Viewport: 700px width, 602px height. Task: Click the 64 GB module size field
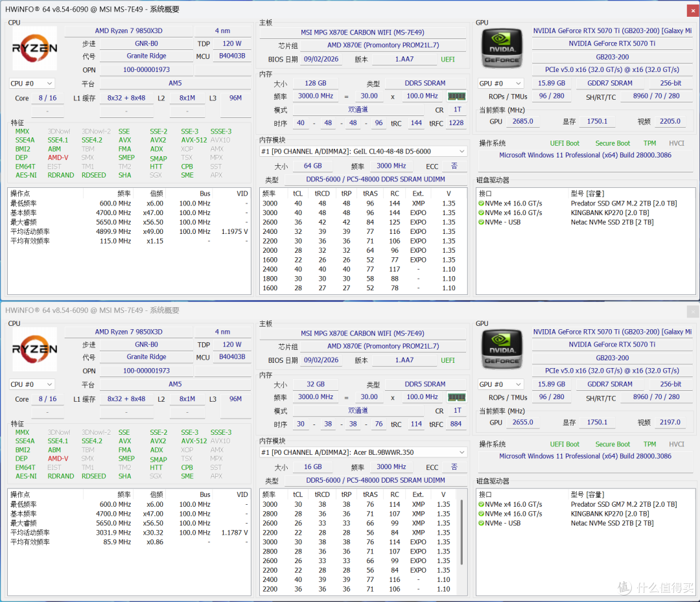pyautogui.click(x=313, y=166)
